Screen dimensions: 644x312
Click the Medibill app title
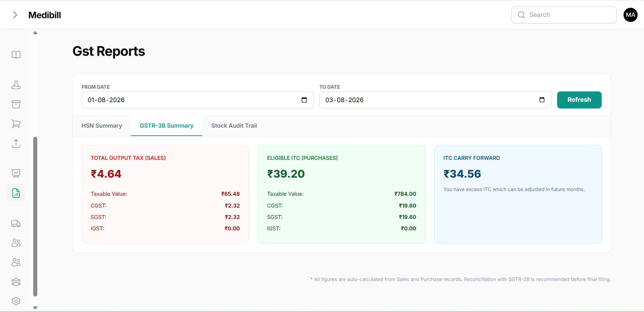click(x=45, y=15)
